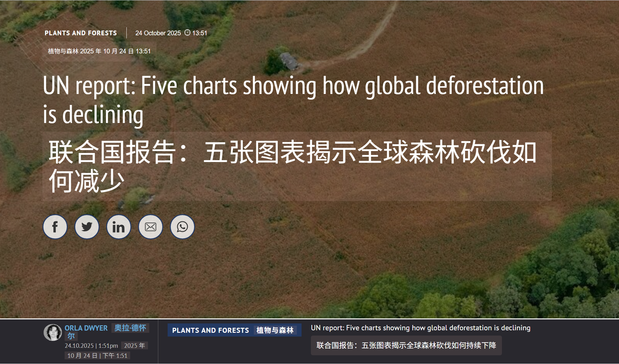Viewport: 619px width, 364px height.
Task: Click the clock icon beside the publish time
Action: point(187,32)
